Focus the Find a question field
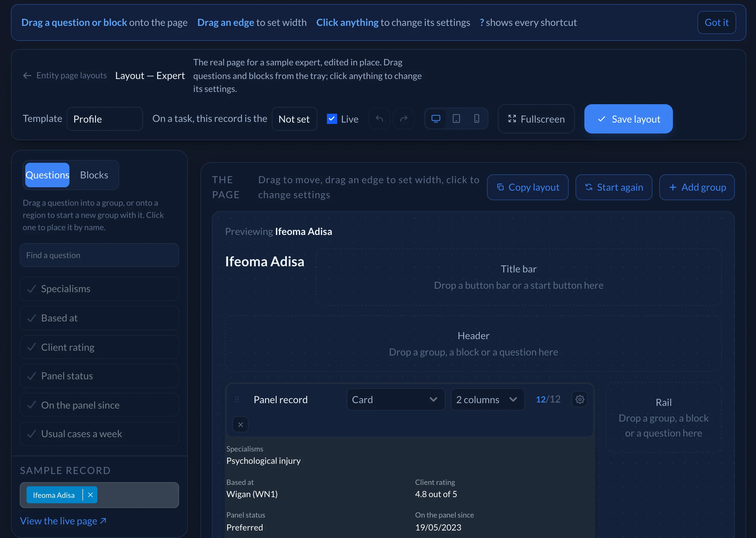Screen dimensions: 756x538 click(x=99, y=255)
